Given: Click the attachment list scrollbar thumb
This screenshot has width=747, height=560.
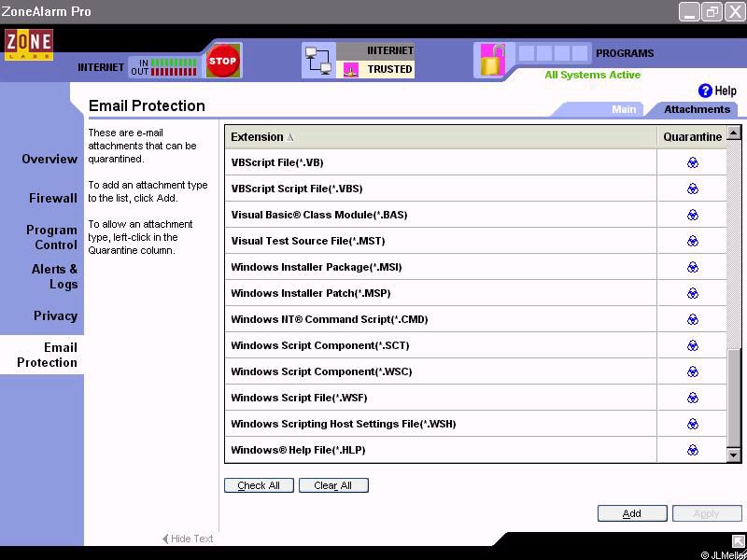Looking at the screenshot, I should (x=734, y=398).
